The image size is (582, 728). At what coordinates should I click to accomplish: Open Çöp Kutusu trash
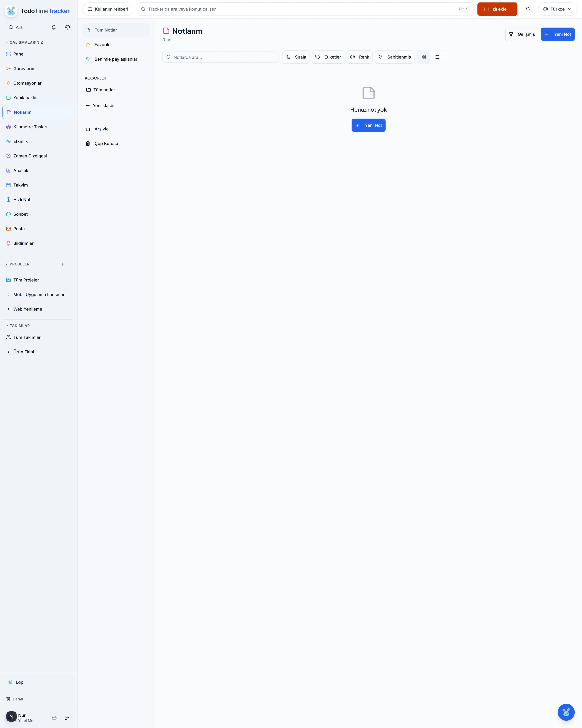click(x=116, y=143)
